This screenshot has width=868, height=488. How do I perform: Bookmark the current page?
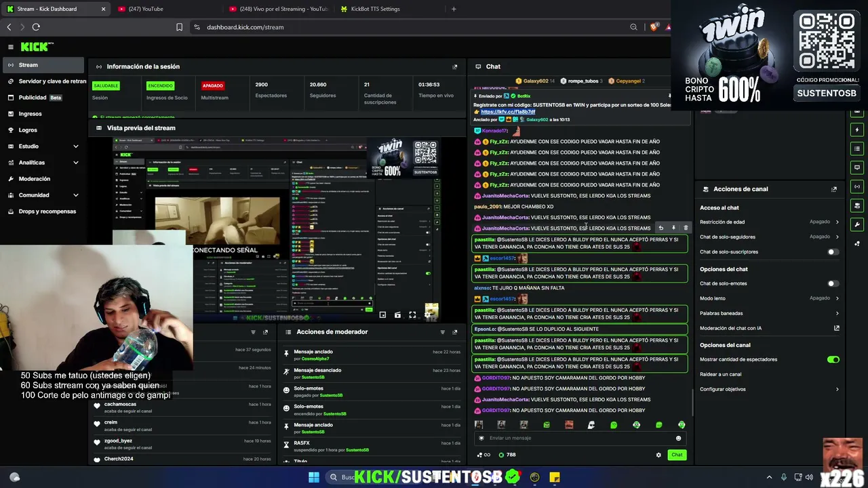(x=180, y=27)
